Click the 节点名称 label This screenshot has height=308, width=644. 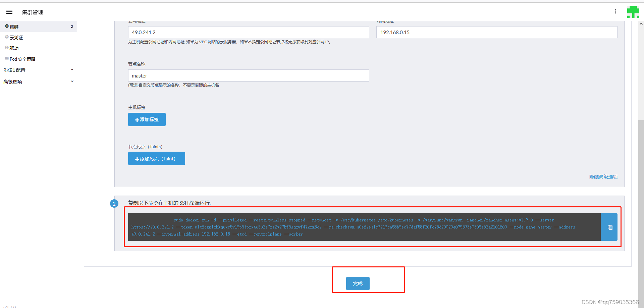click(x=137, y=64)
